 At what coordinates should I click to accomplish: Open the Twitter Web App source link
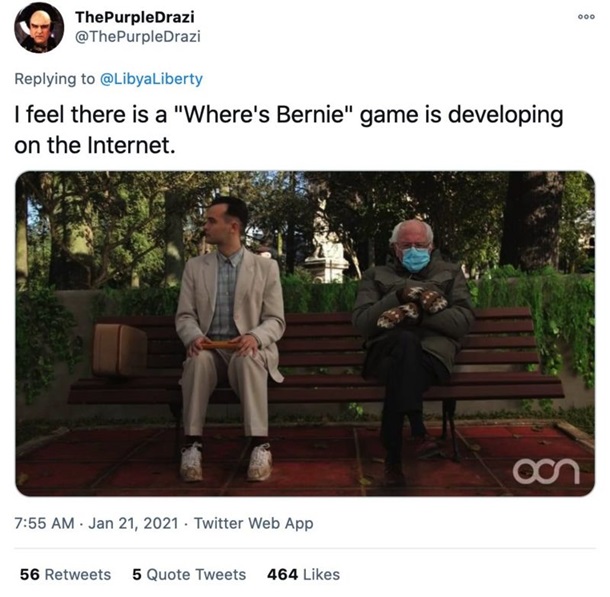tap(253, 523)
